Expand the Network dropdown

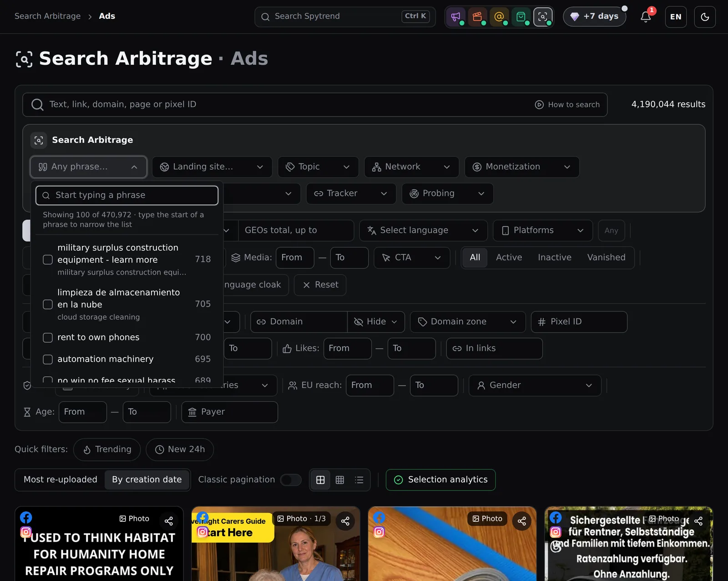click(x=411, y=167)
